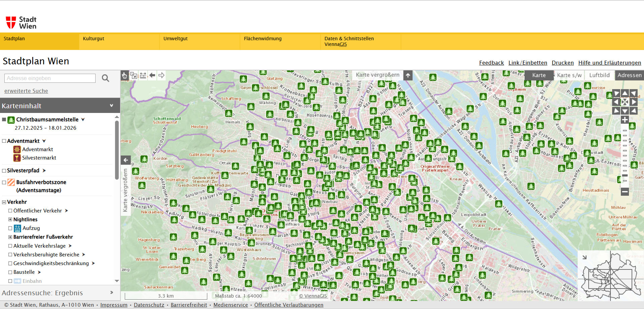Screen dimensions: 644x309
Task: Switch to Luftbild map view
Action: click(599, 75)
